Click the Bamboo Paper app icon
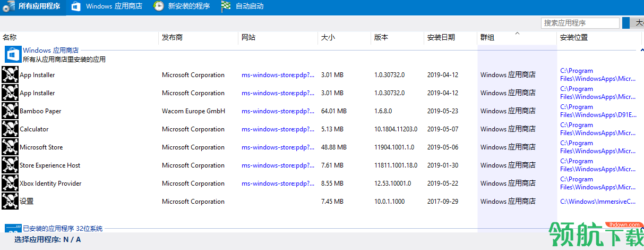 coord(10,111)
